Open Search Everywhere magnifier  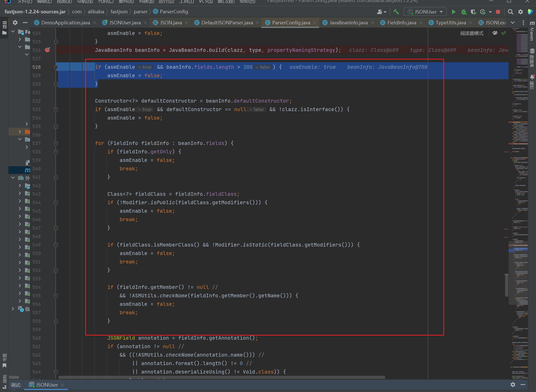pyautogui.click(x=510, y=12)
